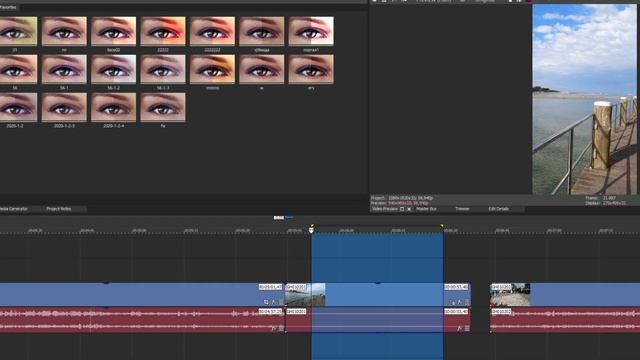Select the preset thumbnail labeled 56-1-3

(163, 69)
